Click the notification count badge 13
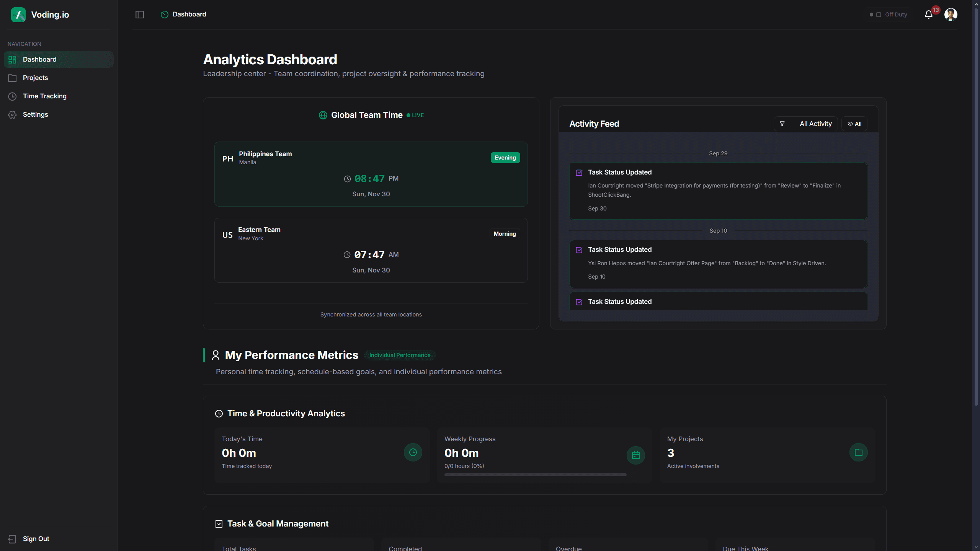 [936, 10]
